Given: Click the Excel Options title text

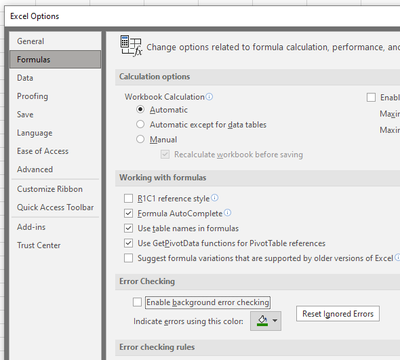Looking at the screenshot, I should coord(35,16).
